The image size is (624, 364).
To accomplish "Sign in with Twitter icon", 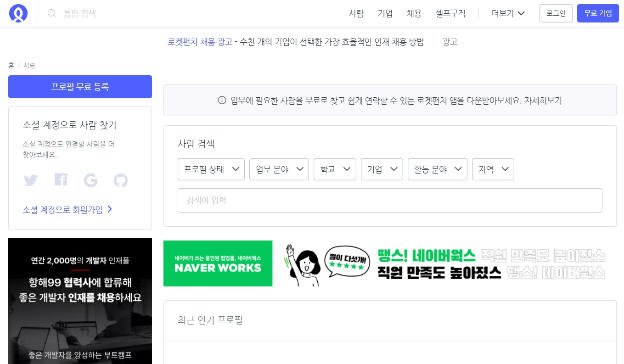I will [x=30, y=180].
